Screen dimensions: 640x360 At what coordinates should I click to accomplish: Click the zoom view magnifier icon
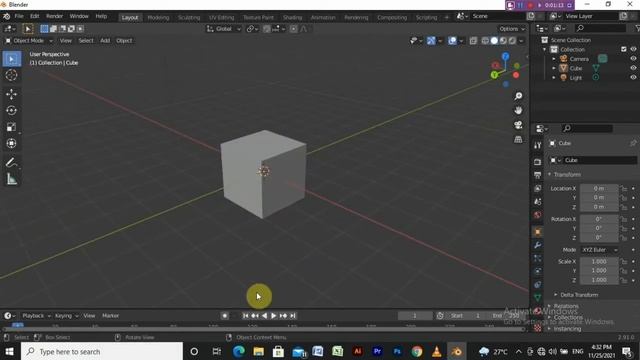coord(518,96)
